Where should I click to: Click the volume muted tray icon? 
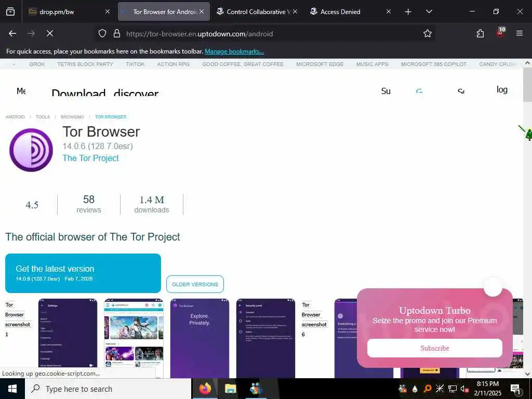464,389
